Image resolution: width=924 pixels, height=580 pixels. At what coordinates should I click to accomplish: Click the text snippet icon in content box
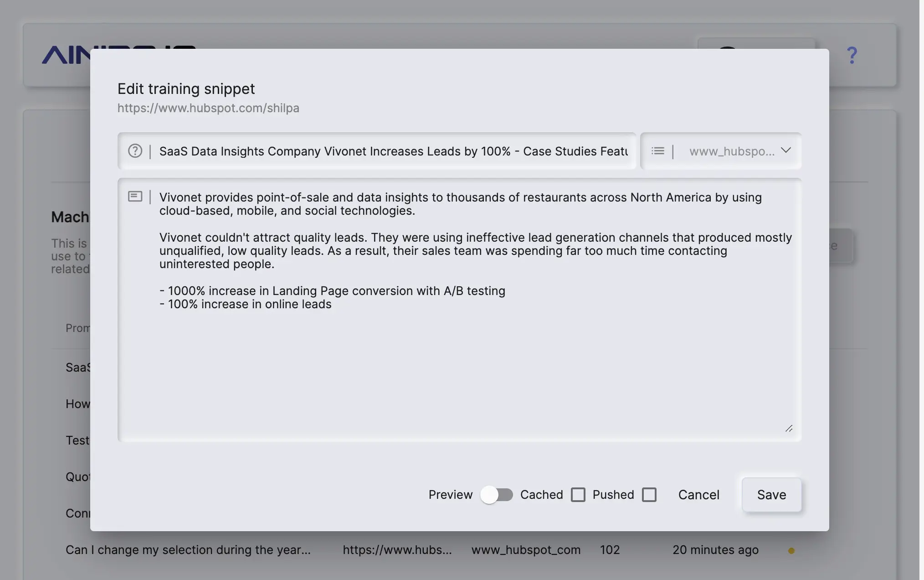click(135, 197)
